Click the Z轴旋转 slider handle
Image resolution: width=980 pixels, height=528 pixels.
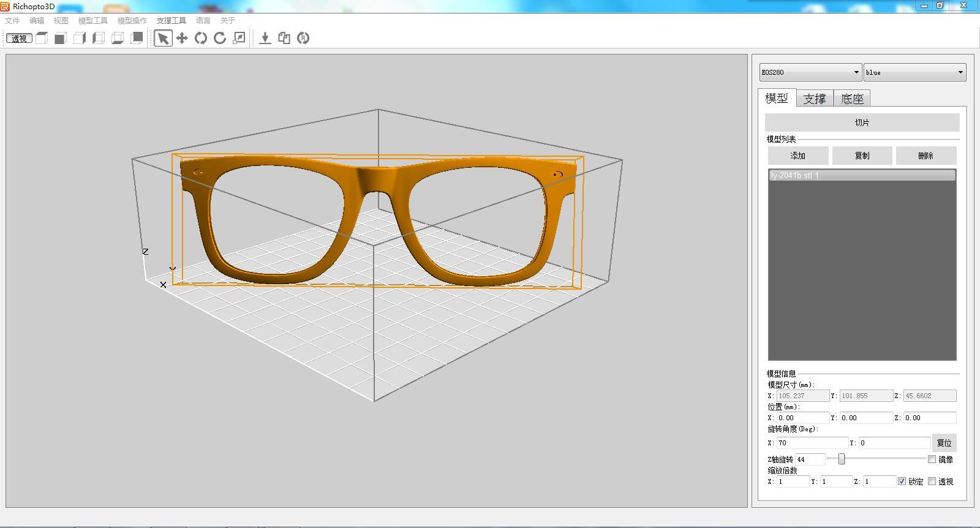[842, 459]
